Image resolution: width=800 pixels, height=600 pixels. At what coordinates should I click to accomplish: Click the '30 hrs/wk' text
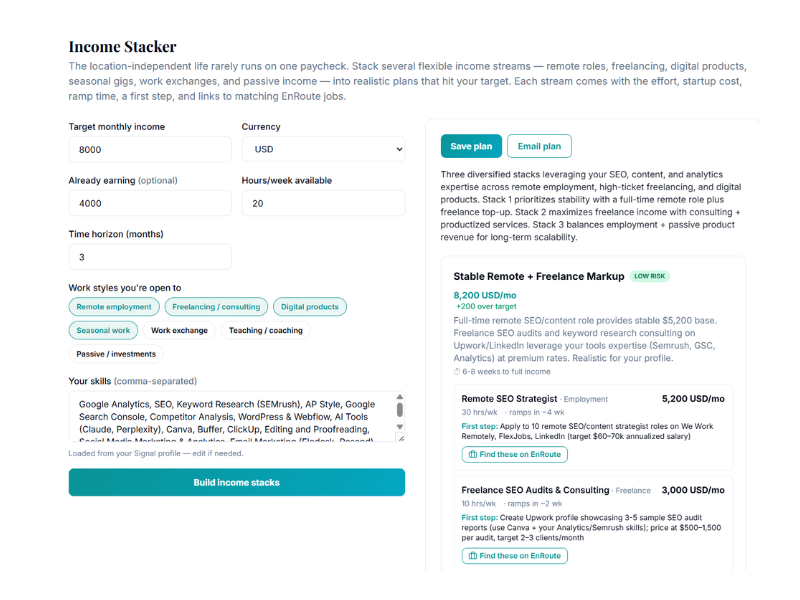479,412
